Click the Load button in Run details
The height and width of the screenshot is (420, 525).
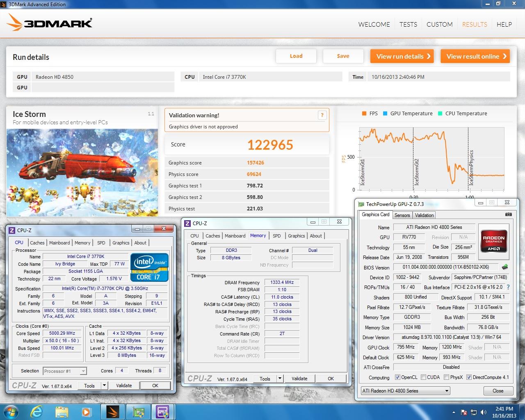pos(296,56)
